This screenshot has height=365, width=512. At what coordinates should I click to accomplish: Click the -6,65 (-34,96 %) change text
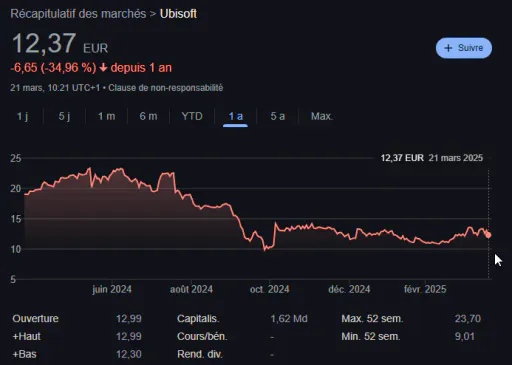tap(53, 68)
